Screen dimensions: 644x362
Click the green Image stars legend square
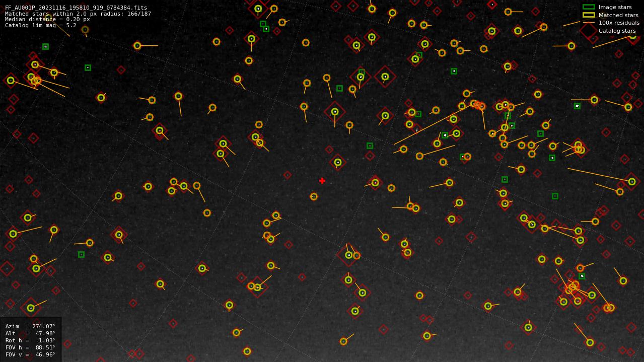[589, 7]
